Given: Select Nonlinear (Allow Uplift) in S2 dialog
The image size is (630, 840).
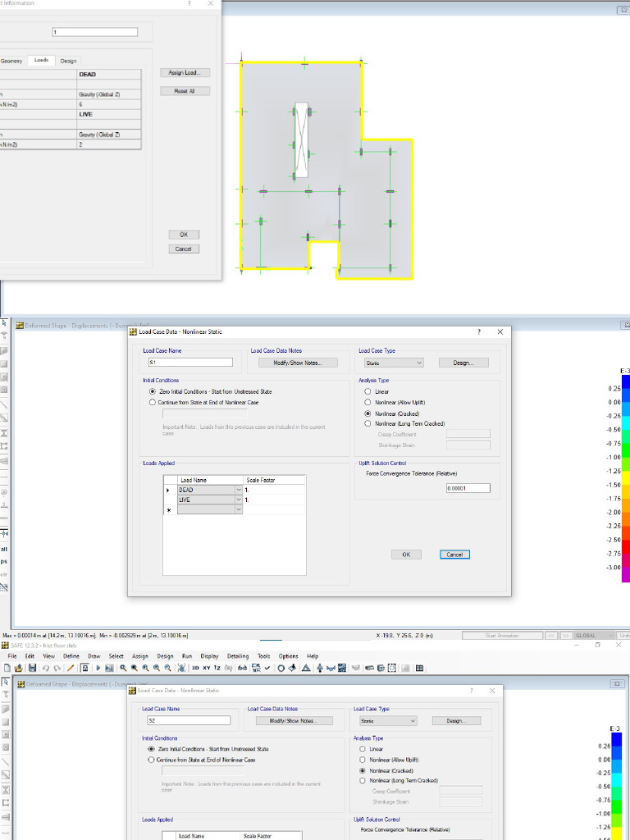Looking at the screenshot, I should click(x=363, y=760).
